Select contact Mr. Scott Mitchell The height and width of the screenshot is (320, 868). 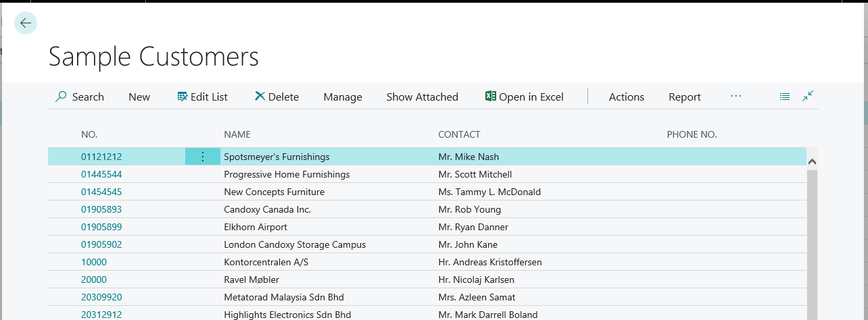tap(475, 174)
